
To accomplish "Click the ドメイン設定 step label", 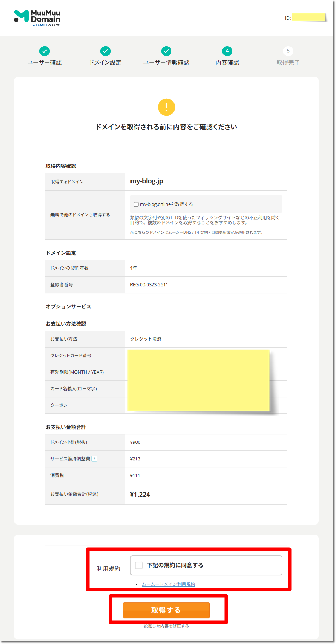I will tap(105, 62).
